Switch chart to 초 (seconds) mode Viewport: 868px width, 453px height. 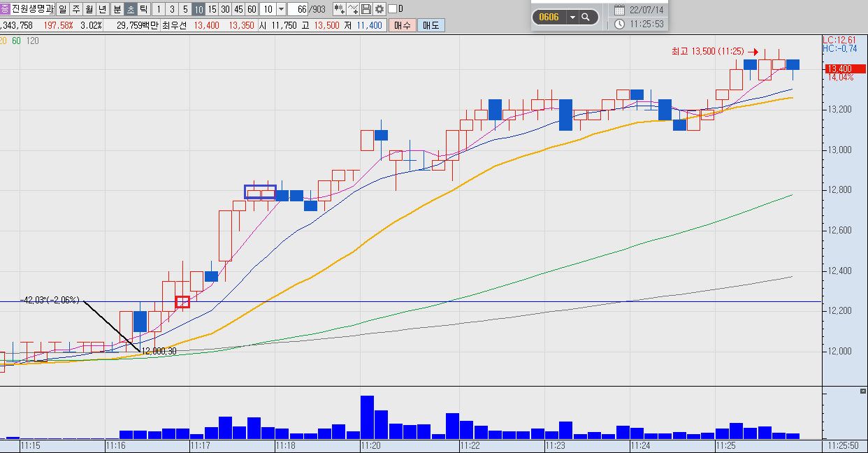click(131, 9)
